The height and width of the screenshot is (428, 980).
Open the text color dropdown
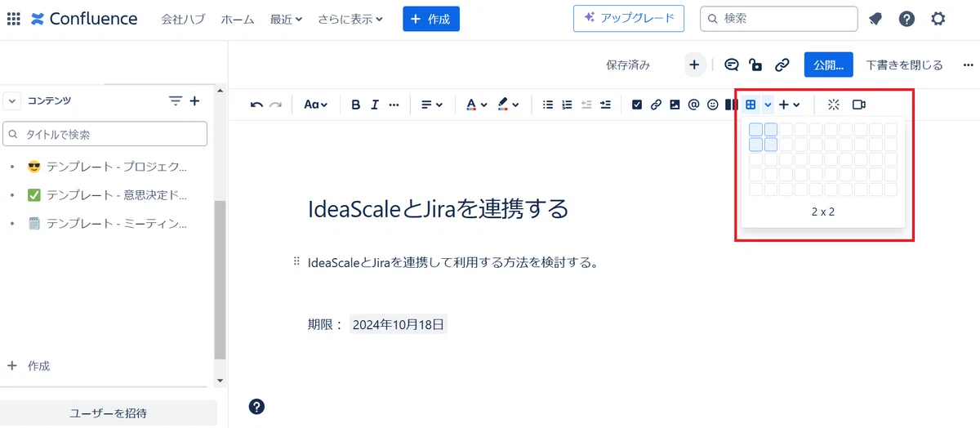(x=476, y=105)
